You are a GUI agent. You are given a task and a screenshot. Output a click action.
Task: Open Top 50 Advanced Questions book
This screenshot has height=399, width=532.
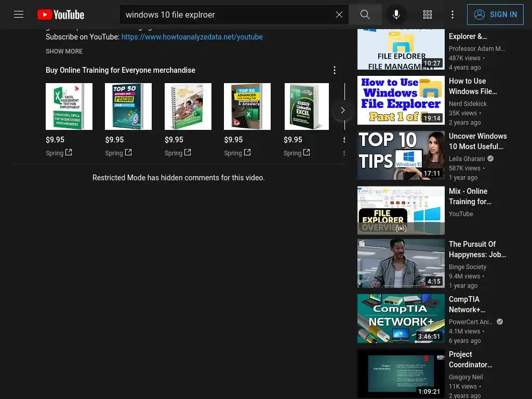(x=247, y=107)
